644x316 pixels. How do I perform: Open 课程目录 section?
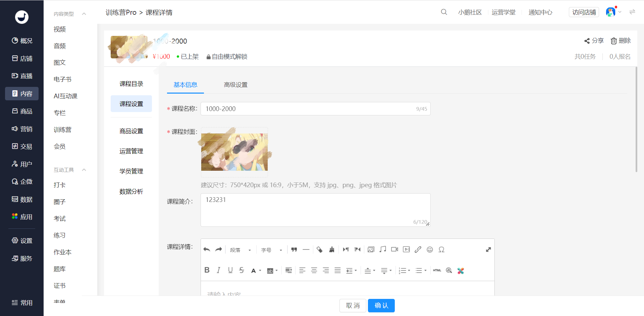point(131,84)
